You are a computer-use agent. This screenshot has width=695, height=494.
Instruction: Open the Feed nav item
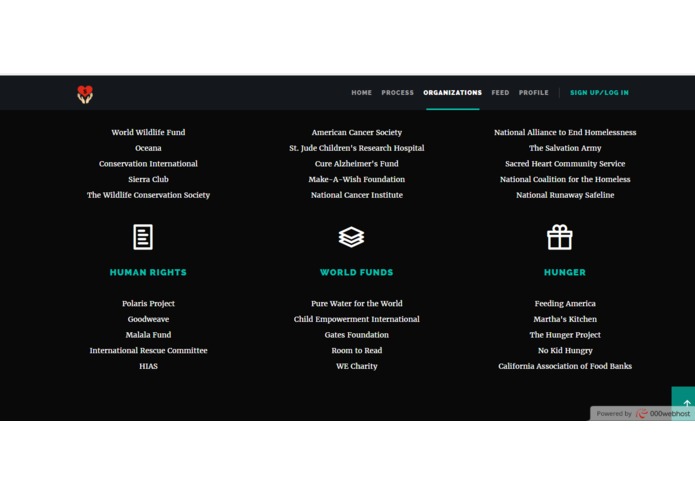click(x=500, y=93)
